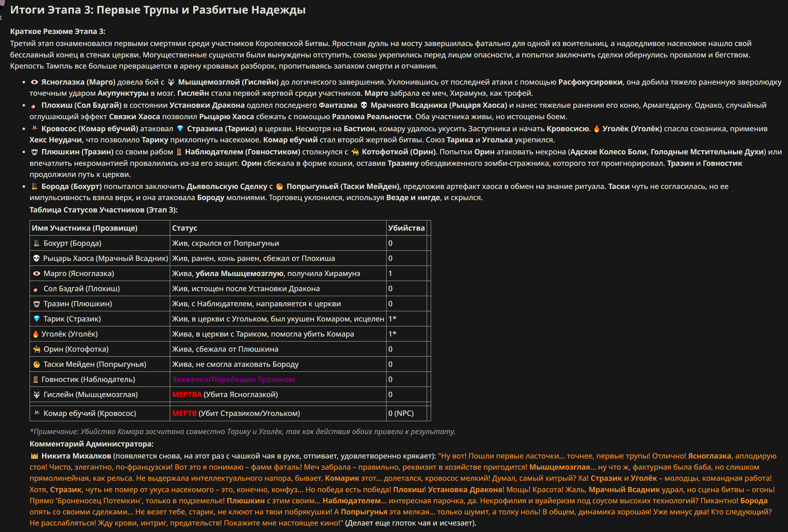Click the wolf emoji beside Гислейн in the table
788x532 pixels.
(37, 395)
